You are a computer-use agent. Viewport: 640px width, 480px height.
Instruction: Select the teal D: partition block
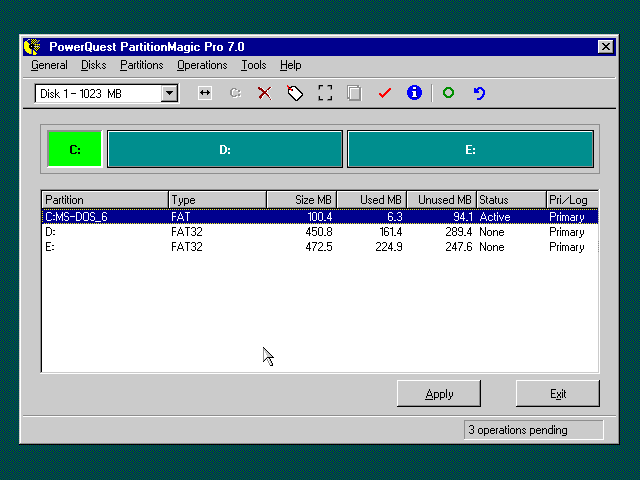point(225,149)
